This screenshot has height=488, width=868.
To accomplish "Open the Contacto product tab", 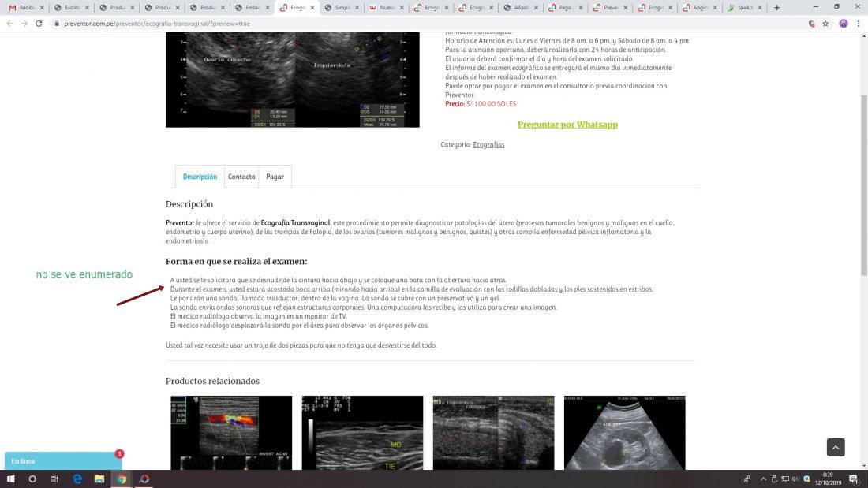I will click(x=241, y=177).
